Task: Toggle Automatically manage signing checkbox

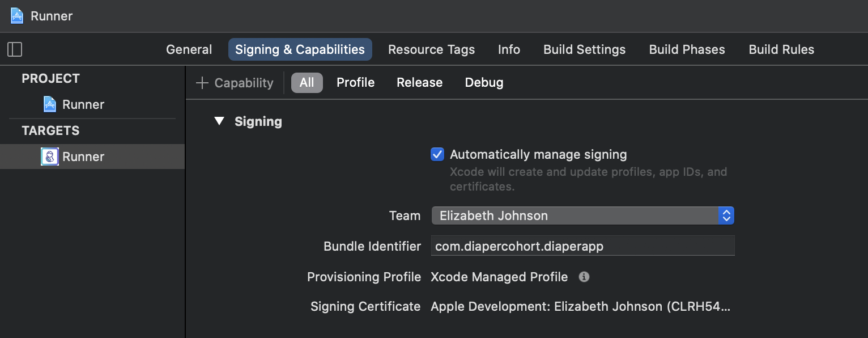Action: pos(437,154)
